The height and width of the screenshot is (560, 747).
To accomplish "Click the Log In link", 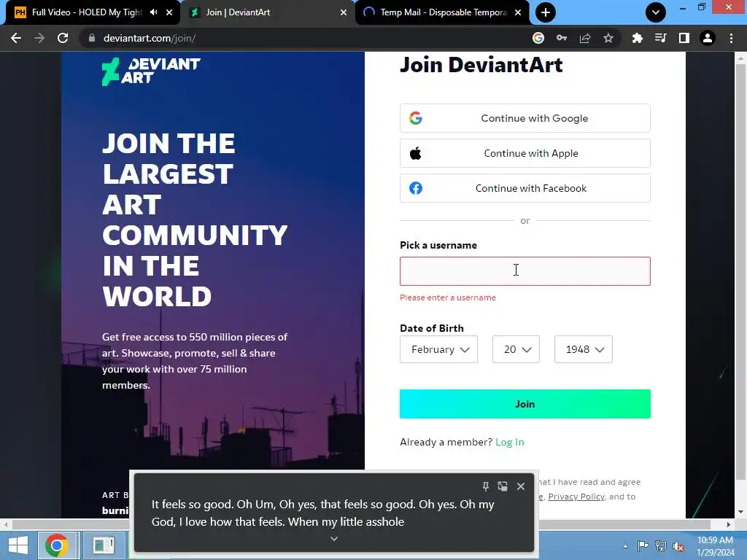I will 510,442.
